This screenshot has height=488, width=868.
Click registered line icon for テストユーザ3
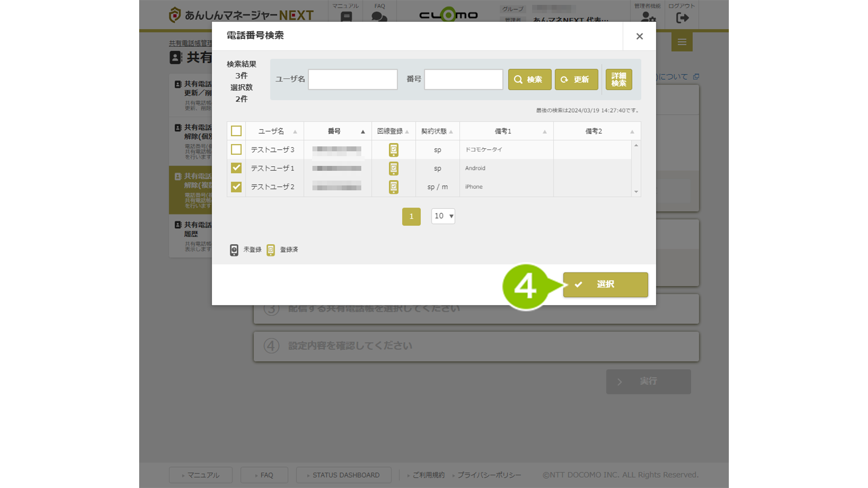(393, 150)
